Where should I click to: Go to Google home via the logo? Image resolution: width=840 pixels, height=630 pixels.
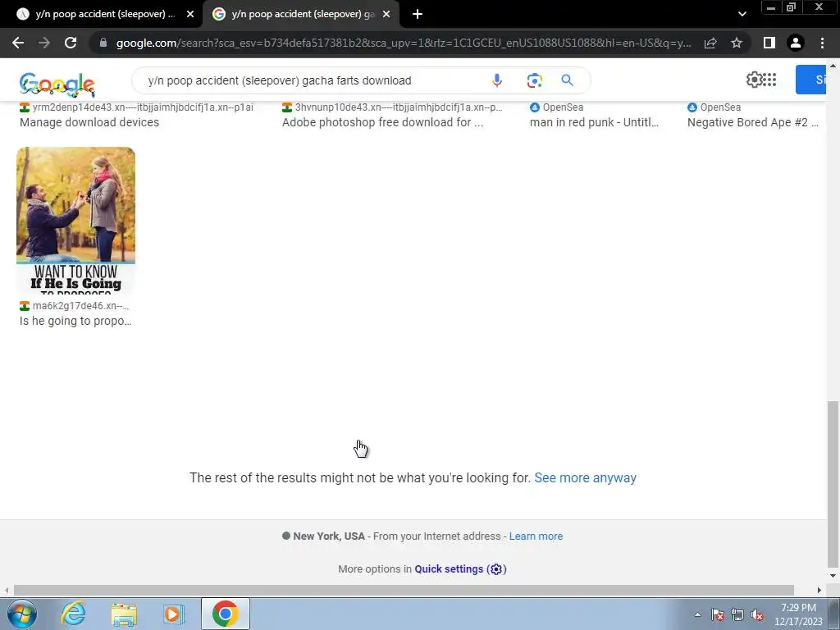pos(57,84)
